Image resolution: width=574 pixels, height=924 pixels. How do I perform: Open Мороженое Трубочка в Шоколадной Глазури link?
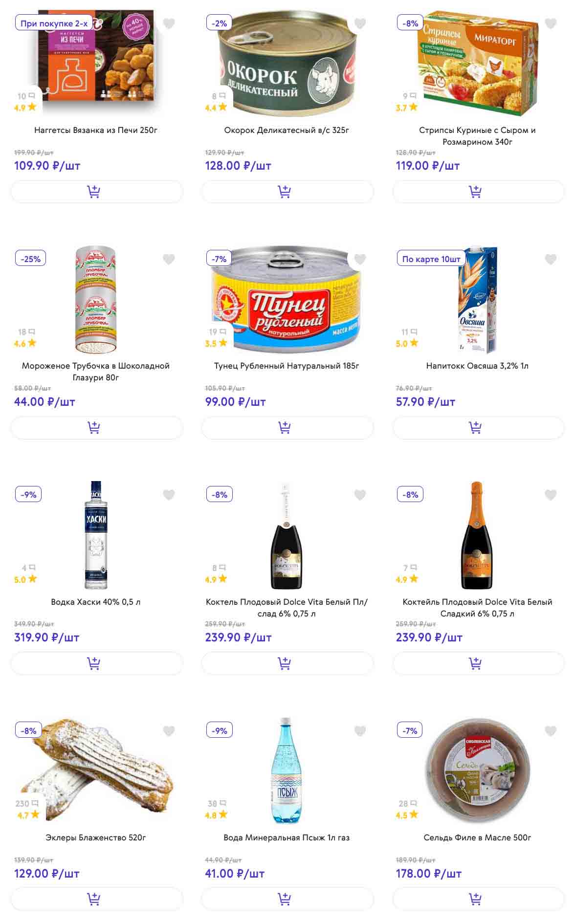(x=96, y=372)
